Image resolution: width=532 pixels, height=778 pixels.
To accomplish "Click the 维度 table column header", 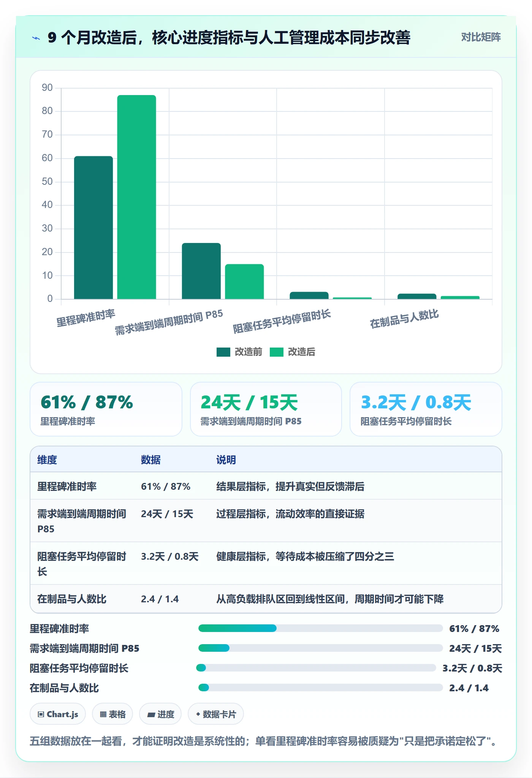I will [47, 460].
